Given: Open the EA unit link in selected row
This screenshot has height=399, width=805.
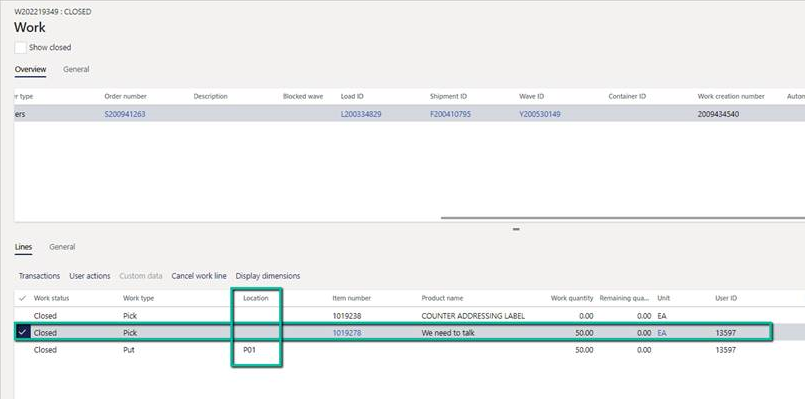Looking at the screenshot, I should point(662,333).
